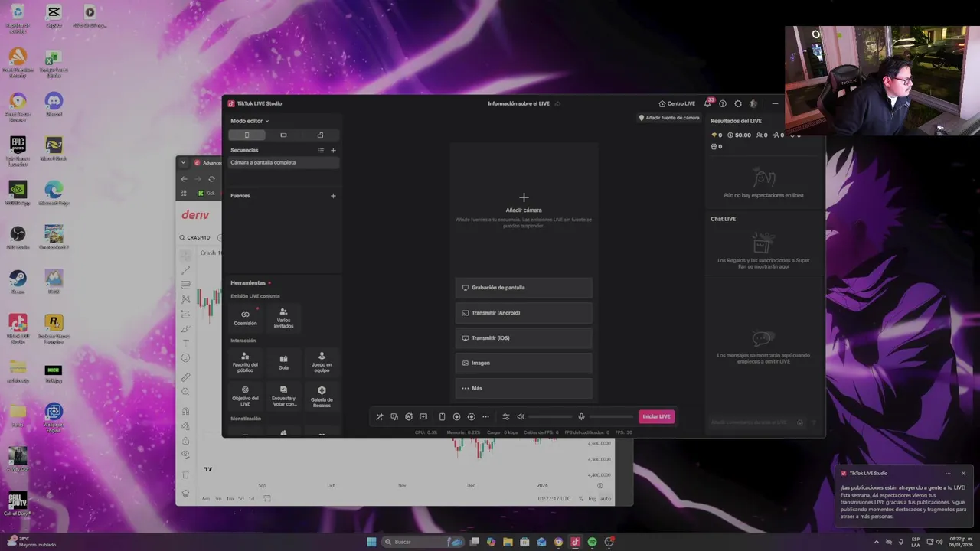Toggle auto scale in Deriv chart
980x551 pixels.
pos(605,499)
